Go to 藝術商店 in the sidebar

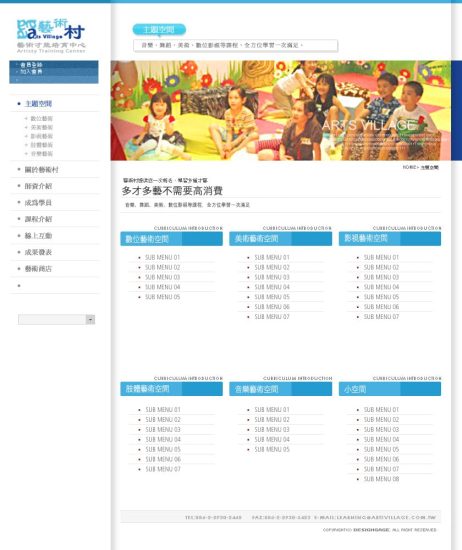tap(38, 269)
